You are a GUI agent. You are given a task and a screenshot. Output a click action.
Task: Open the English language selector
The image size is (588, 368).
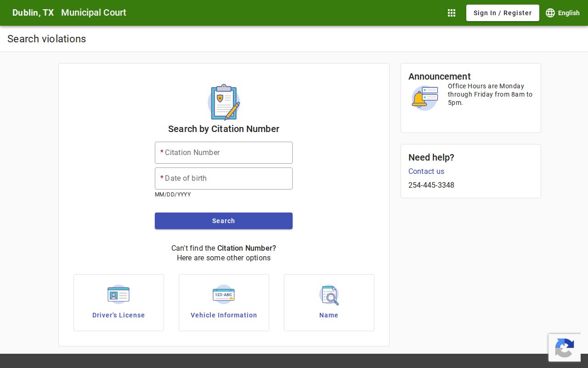point(563,13)
